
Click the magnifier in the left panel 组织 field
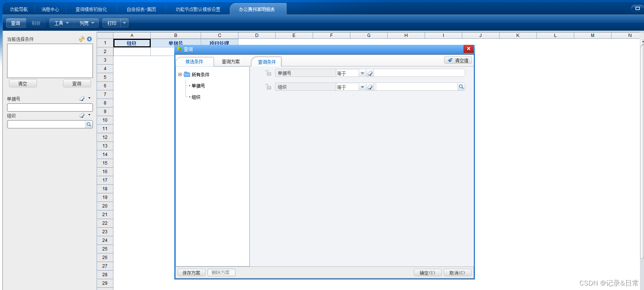[89, 124]
